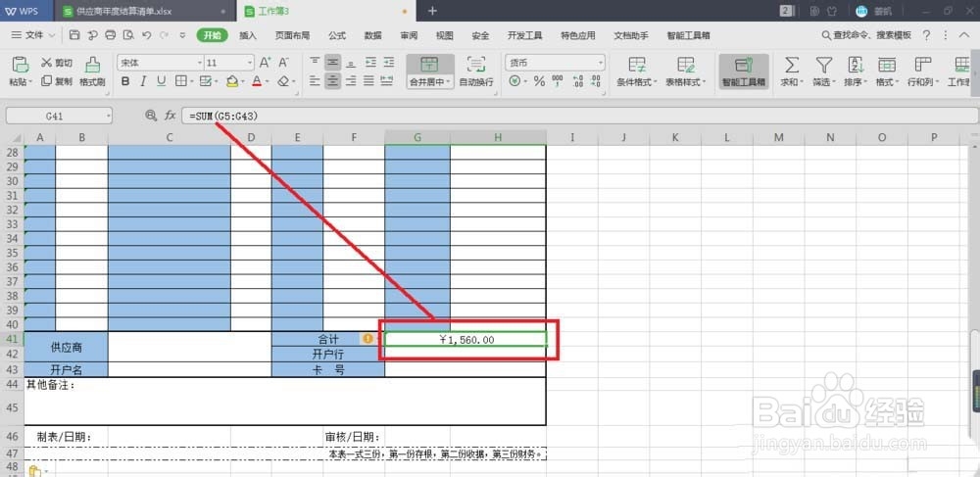Image resolution: width=980 pixels, height=477 pixels.
Task: Increase decimal places
Action: pos(577,81)
